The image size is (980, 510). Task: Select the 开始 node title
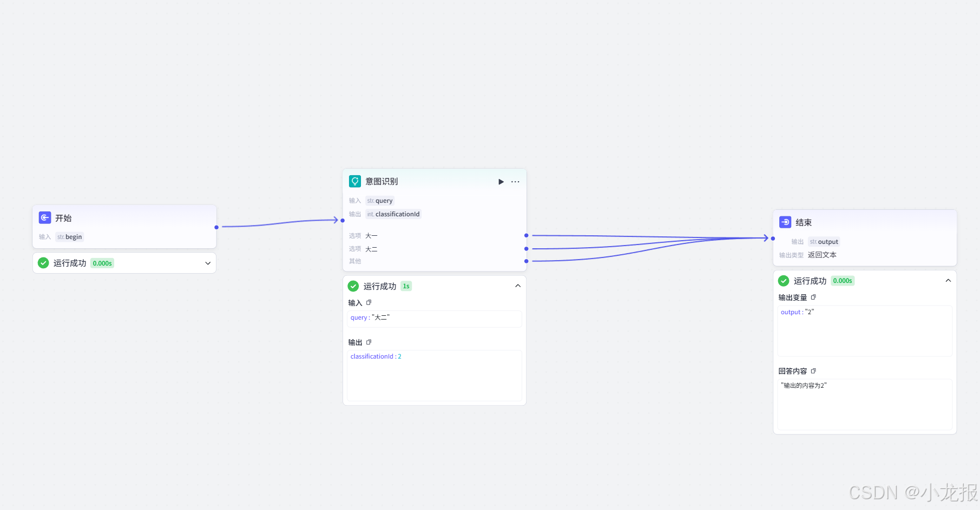tap(63, 218)
